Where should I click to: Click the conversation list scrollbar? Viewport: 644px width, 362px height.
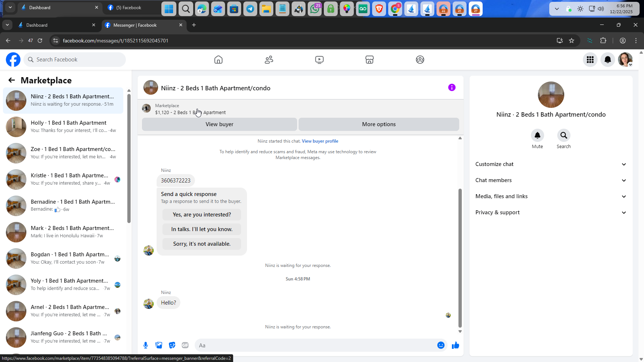coord(129,158)
